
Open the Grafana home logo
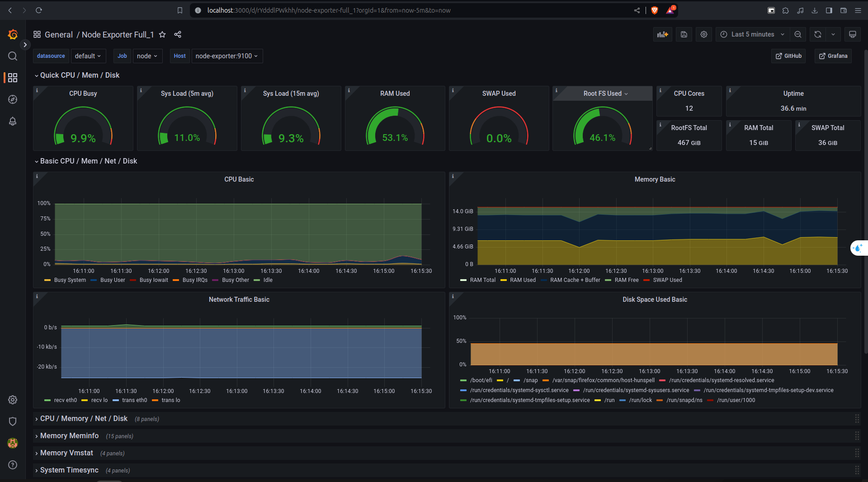(x=13, y=34)
